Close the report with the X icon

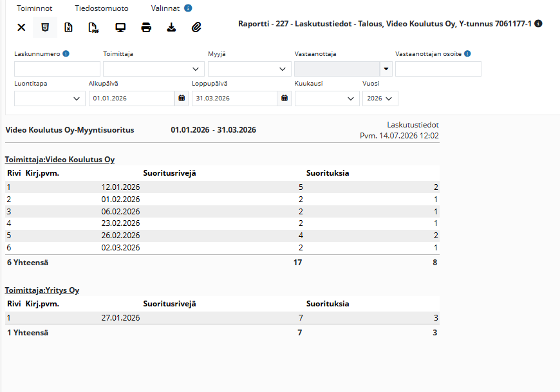coord(21,27)
